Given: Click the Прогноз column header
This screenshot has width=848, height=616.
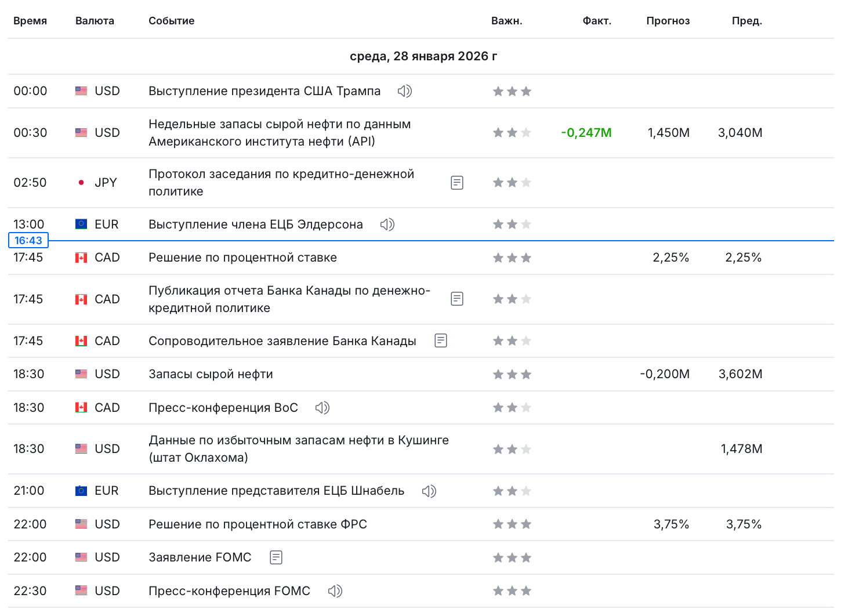Looking at the screenshot, I should coord(668,21).
